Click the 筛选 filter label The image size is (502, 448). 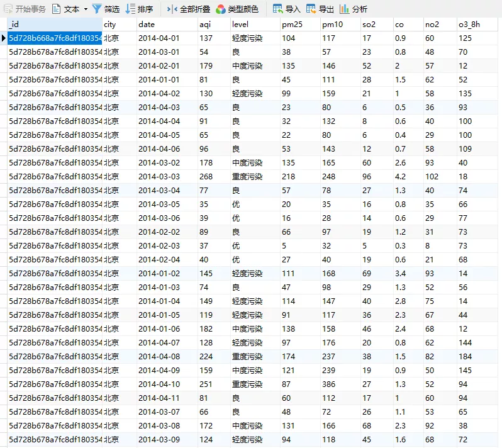[112, 9]
